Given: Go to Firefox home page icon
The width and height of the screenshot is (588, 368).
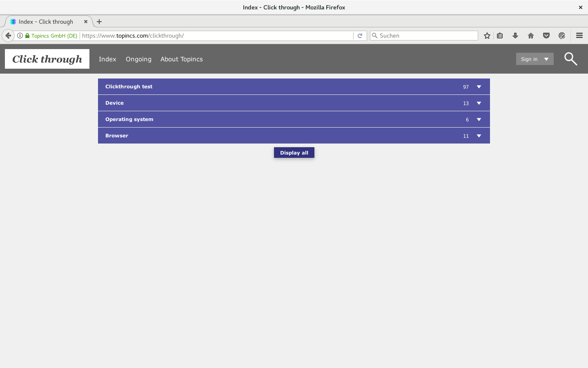Looking at the screenshot, I should pyautogui.click(x=531, y=36).
